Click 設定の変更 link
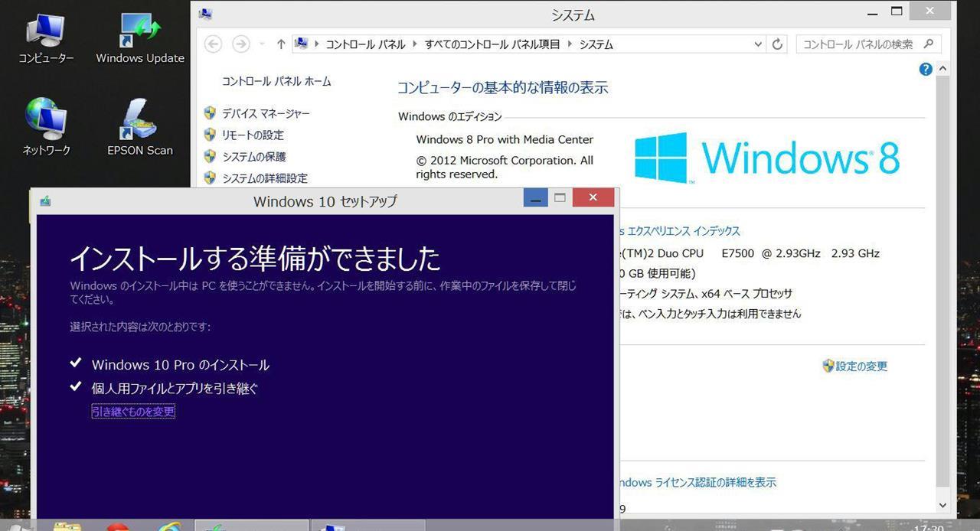This screenshot has height=531, width=980. click(861, 366)
